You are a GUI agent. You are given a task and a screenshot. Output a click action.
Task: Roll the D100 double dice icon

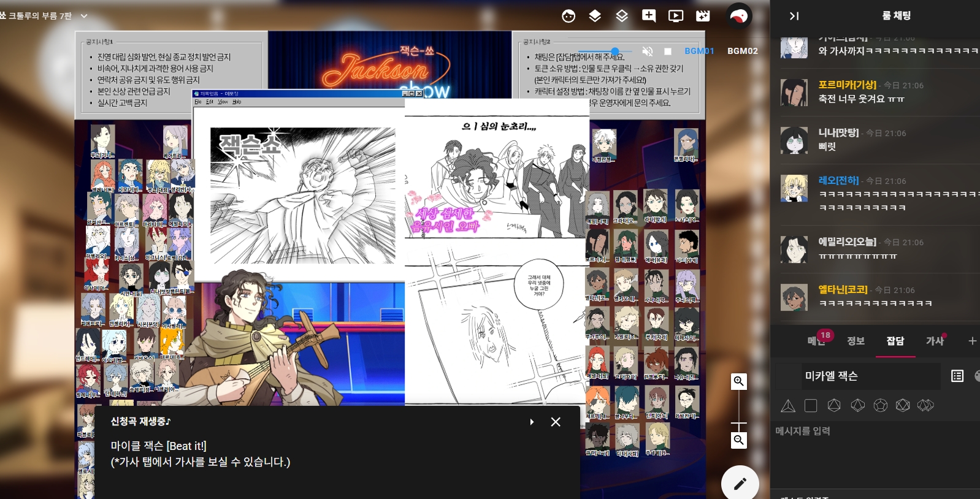coord(925,405)
